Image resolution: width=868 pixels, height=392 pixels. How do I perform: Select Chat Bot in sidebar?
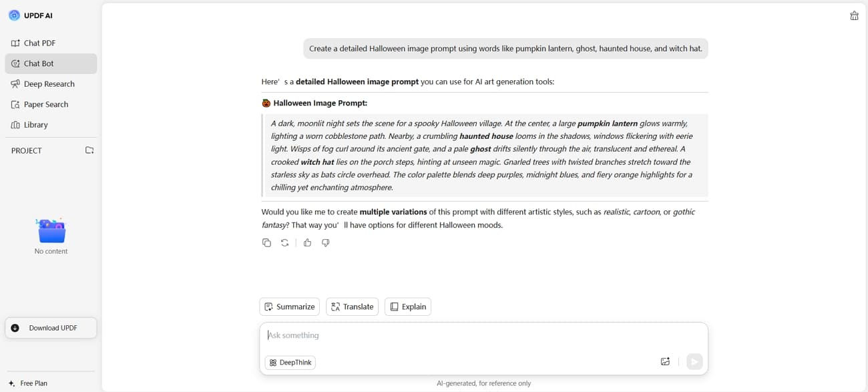pyautogui.click(x=39, y=63)
